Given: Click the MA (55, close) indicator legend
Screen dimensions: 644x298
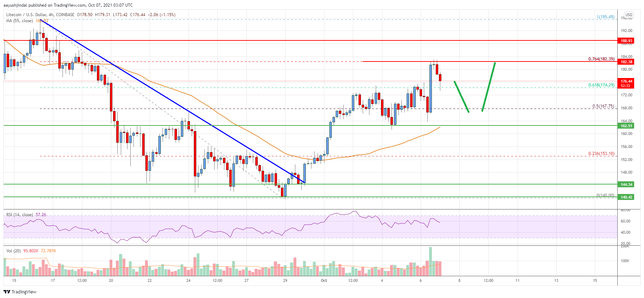Looking at the screenshot, I should point(20,21).
